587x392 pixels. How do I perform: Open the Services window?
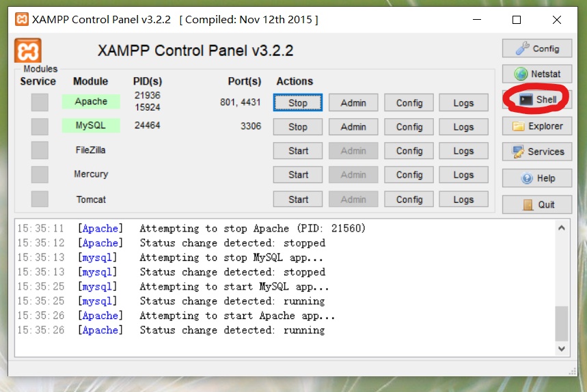coord(537,152)
